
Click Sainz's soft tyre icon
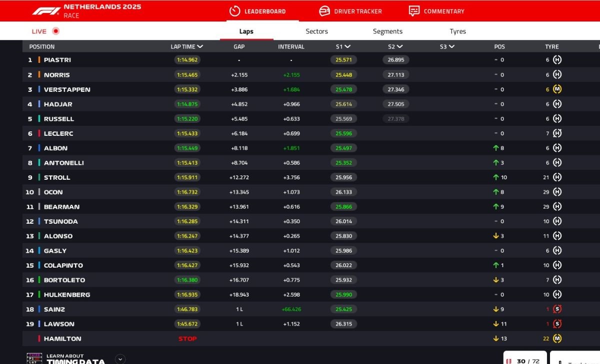557,309
